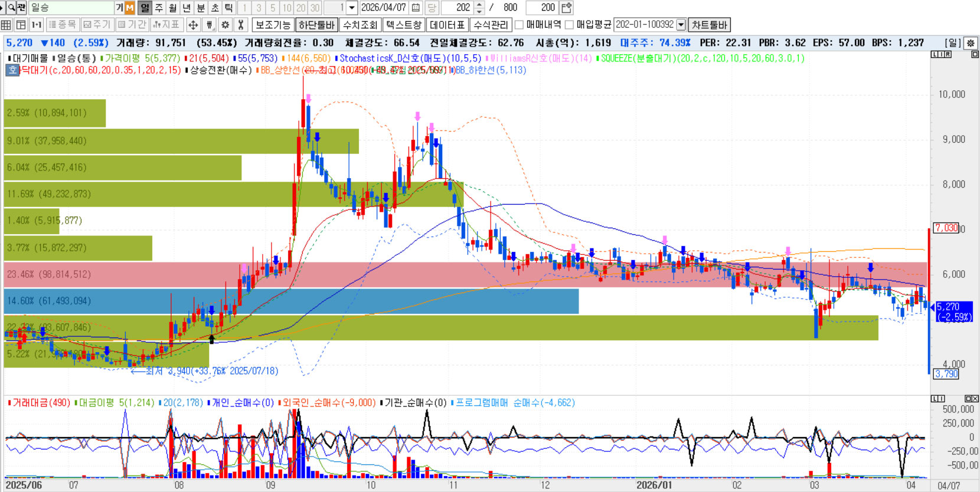Viewport: 980px width, 492px height.
Task: Toggle the 하단툴바 button
Action: pos(317,25)
